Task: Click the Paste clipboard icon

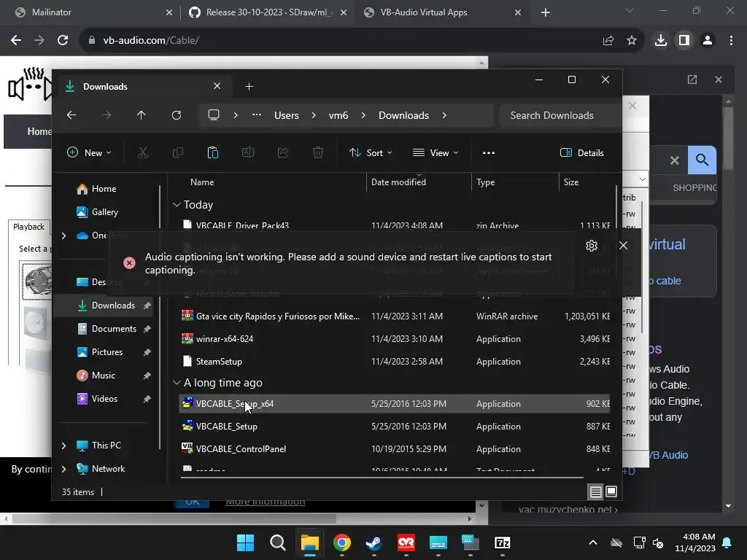Action: click(x=212, y=153)
